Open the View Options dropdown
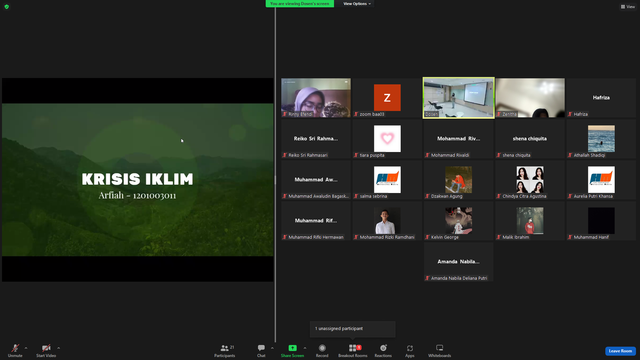This screenshot has width=640, height=360. point(357,4)
